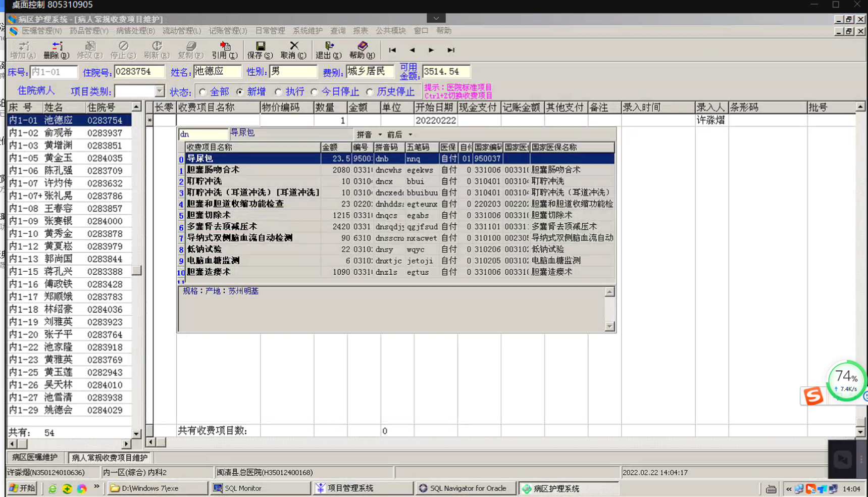Select the 全部 status radio button
The image size is (868, 497).
pos(203,92)
